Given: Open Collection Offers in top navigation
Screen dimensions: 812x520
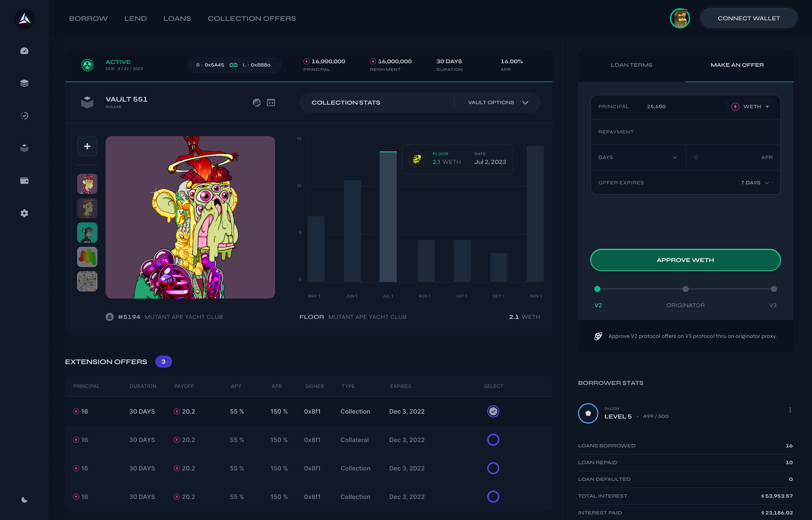Looking at the screenshot, I should pos(251,19).
